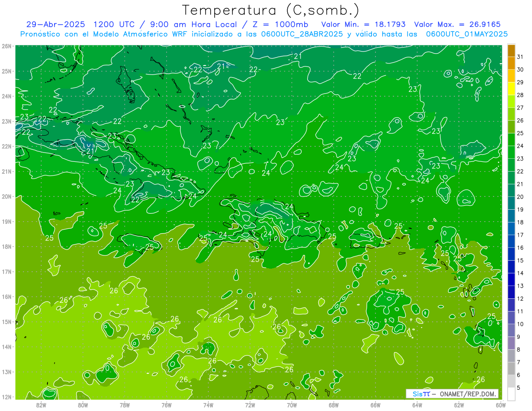Click the "19N" latitude axis label
This screenshot has width=532, height=411.
7,221
